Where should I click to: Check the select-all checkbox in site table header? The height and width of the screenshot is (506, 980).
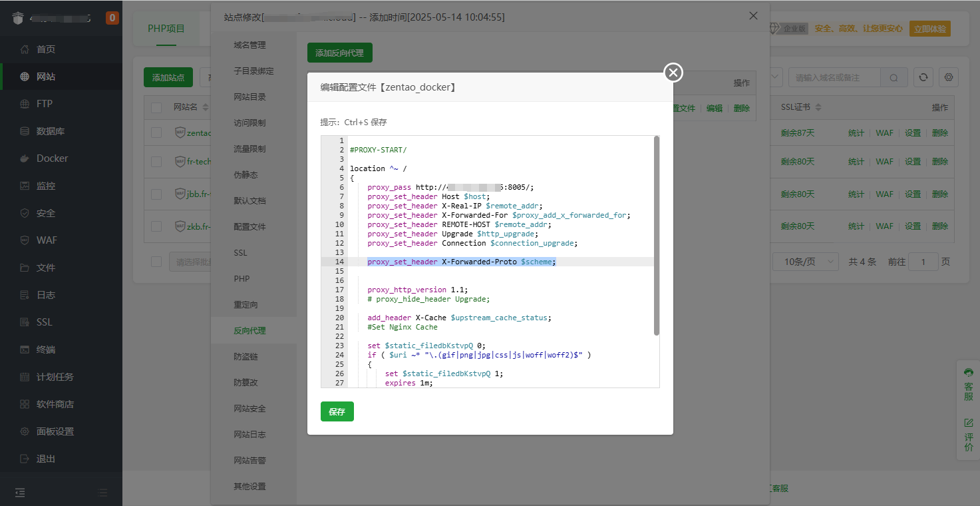click(156, 108)
